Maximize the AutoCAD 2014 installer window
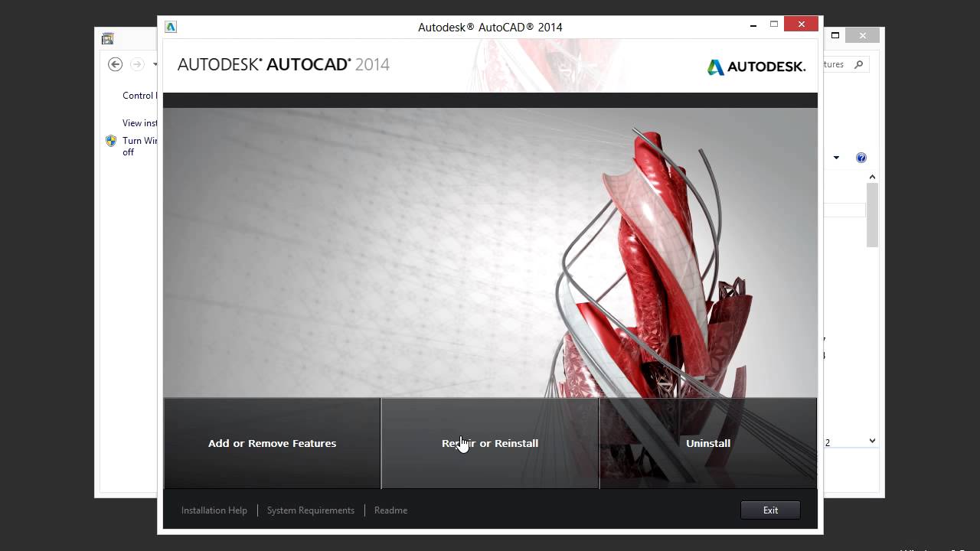This screenshot has height=551, width=980. pyautogui.click(x=774, y=24)
